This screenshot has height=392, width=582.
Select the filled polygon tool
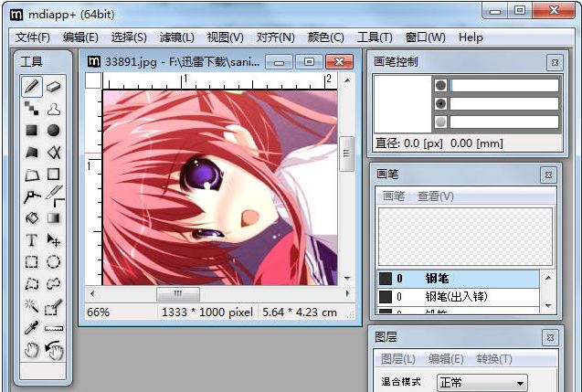(x=32, y=153)
